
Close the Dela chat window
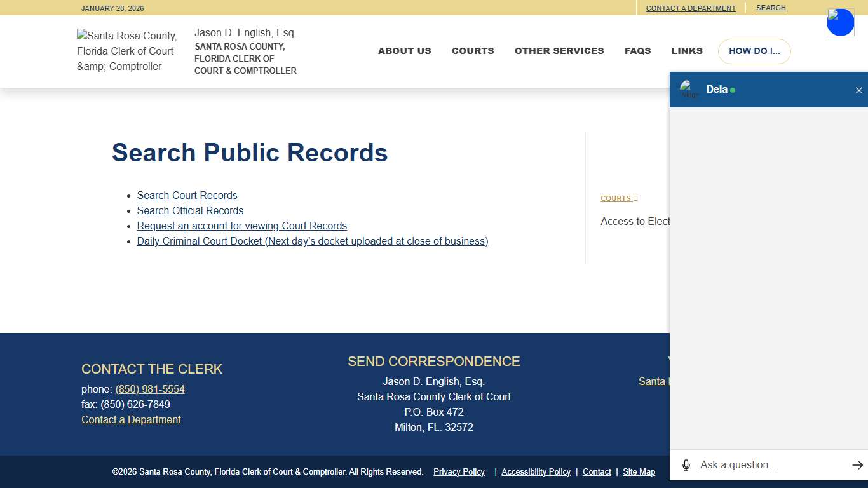point(859,90)
